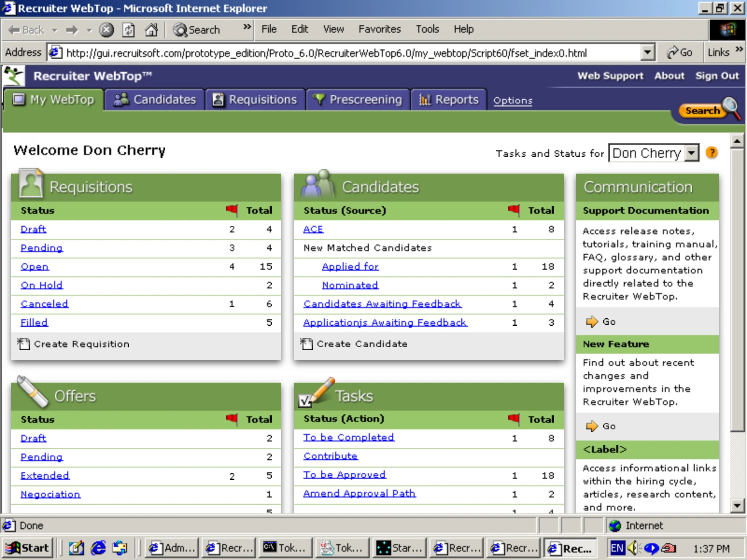
Task: Click the orange help question mark icon
Action: pyautogui.click(x=712, y=153)
